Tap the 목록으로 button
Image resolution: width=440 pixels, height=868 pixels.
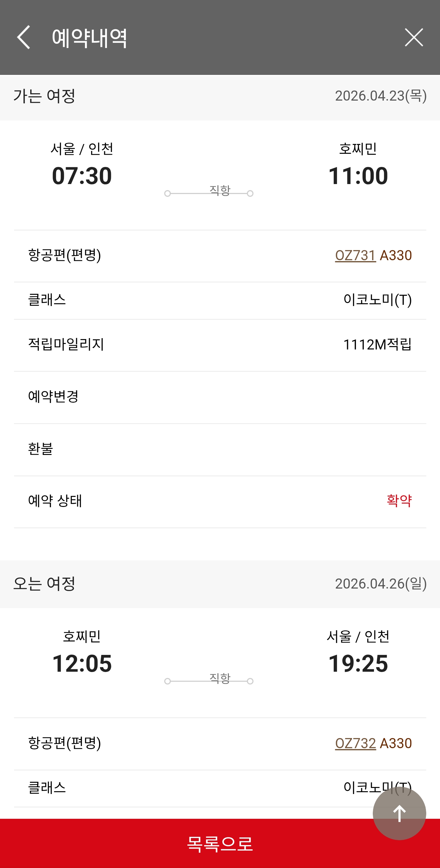click(x=220, y=844)
